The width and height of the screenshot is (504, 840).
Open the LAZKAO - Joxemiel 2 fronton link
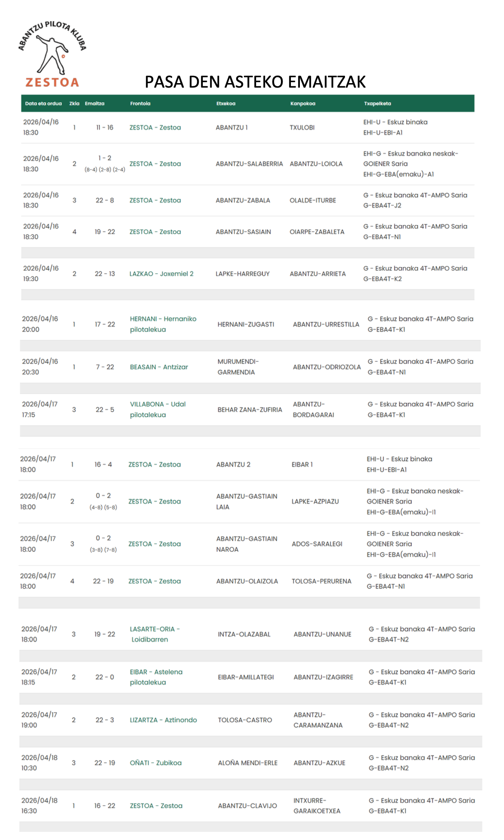161,274
